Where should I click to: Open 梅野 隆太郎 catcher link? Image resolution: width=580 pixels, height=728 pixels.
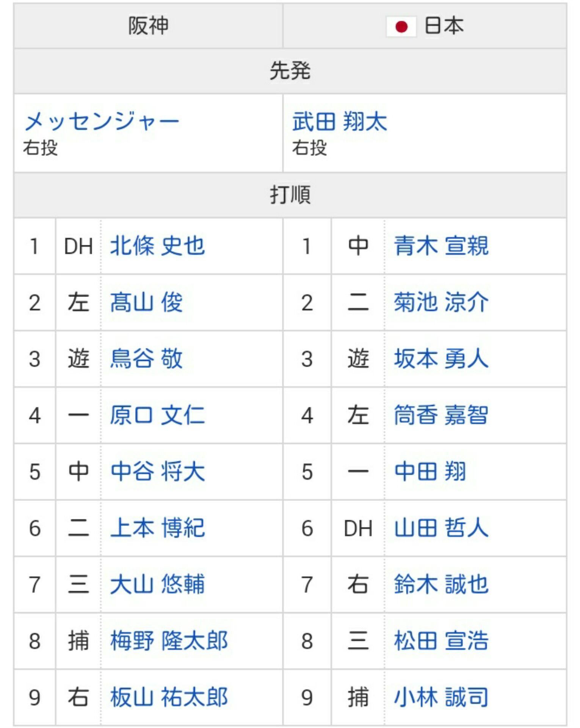pos(169,641)
